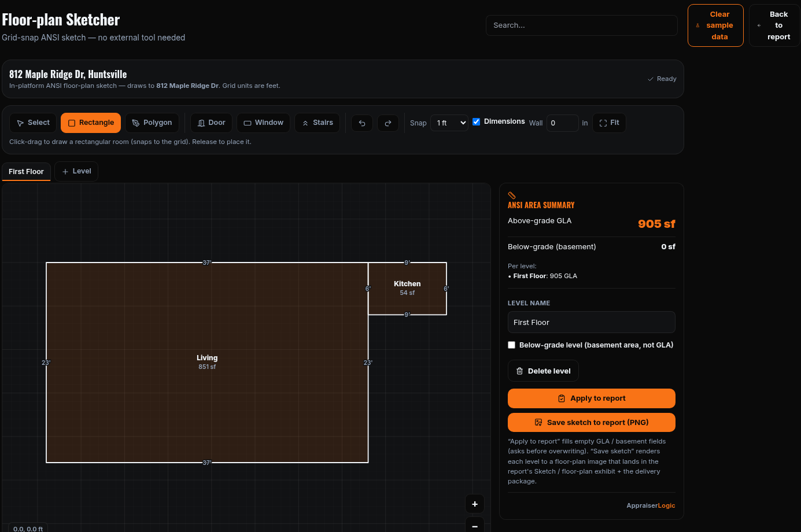
Task: Focus the Wall thickness input
Action: [562, 123]
